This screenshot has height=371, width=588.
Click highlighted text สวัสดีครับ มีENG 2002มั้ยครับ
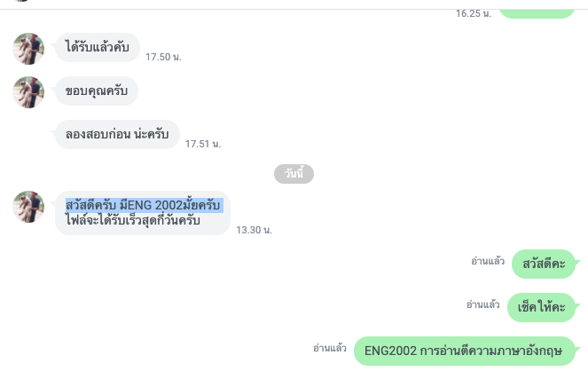[x=144, y=206]
